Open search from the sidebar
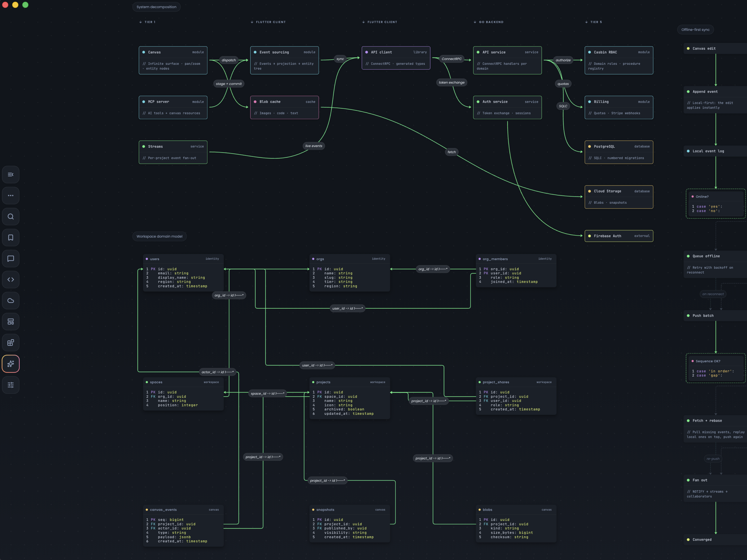This screenshot has width=747, height=560. click(x=10, y=217)
